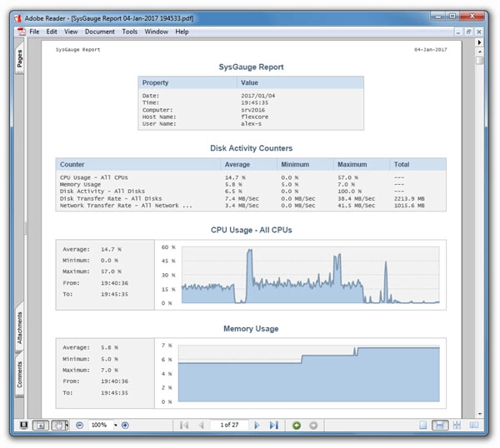Image resolution: width=500 pixels, height=448 pixels.
Task: Go to the next page
Action: 257,425
